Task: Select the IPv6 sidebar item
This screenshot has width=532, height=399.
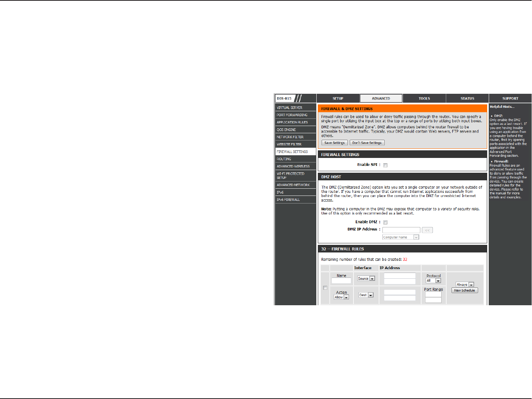Action: (296, 192)
